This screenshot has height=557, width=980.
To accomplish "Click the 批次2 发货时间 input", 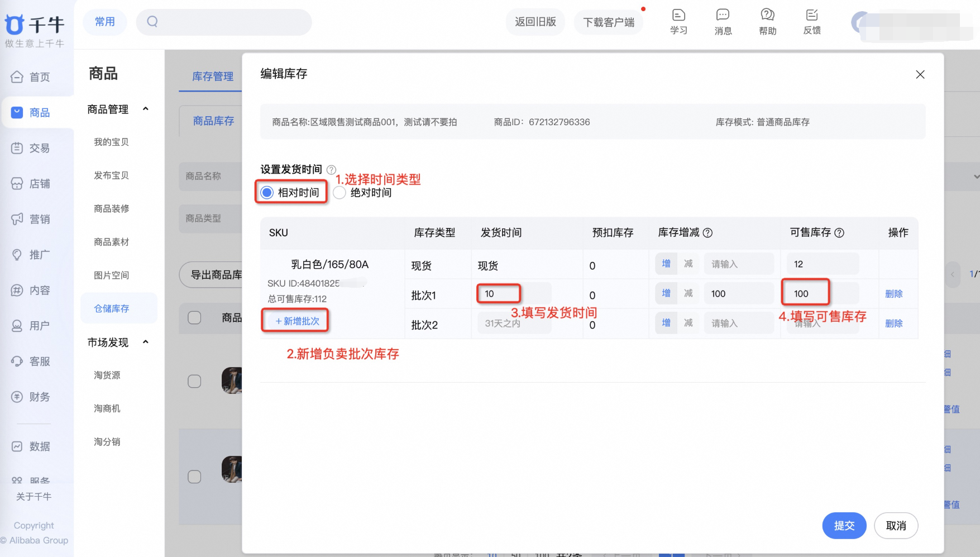I will 514,323.
